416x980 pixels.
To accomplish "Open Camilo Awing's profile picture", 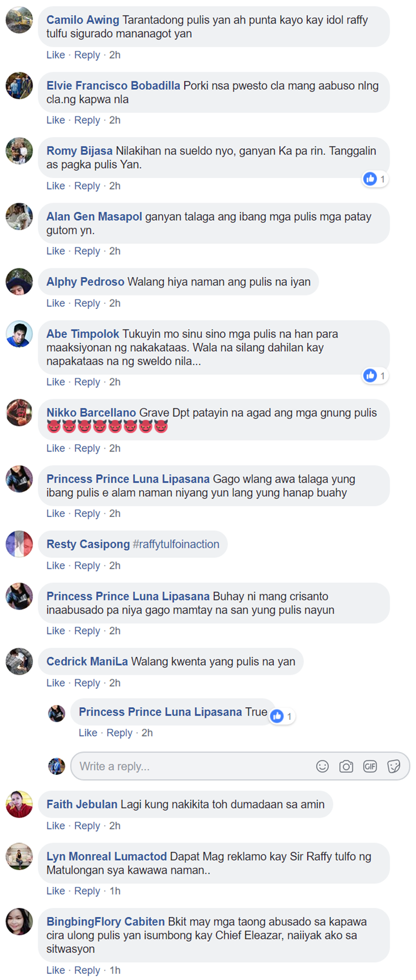I will [19, 20].
